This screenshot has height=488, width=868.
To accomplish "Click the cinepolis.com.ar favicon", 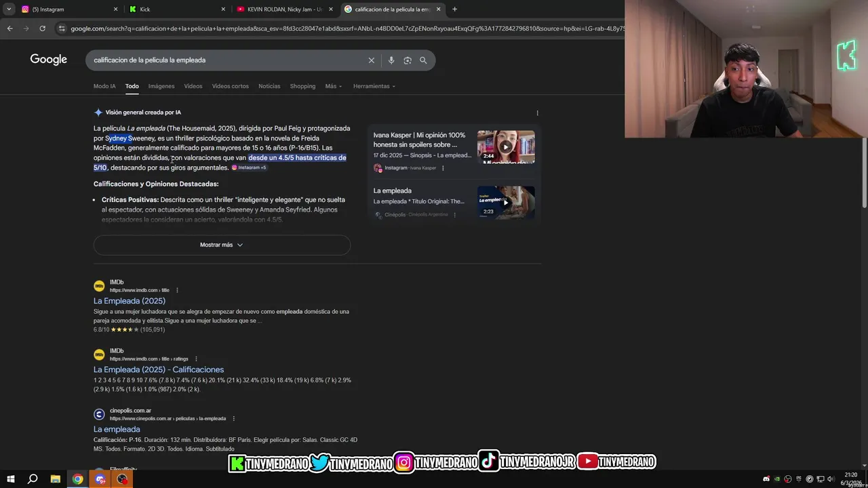I will coord(99,414).
